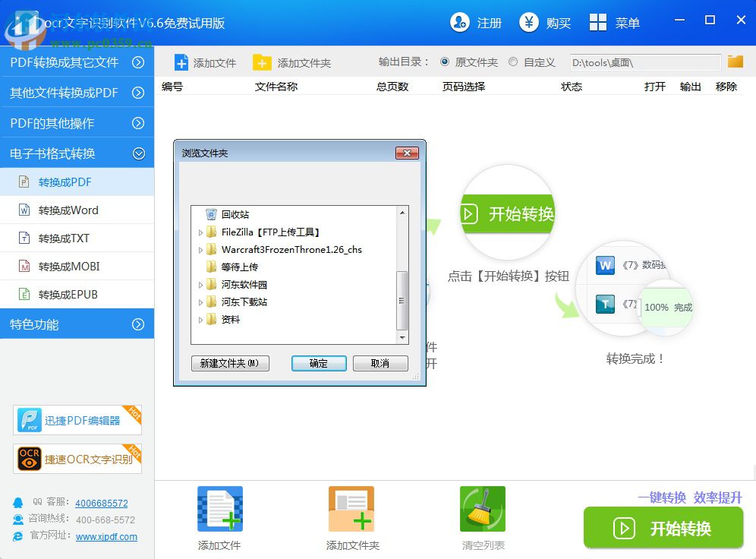Screen dimensions: 756x559
Task: Open the QQ number 4006685572 link
Action: pos(101,503)
